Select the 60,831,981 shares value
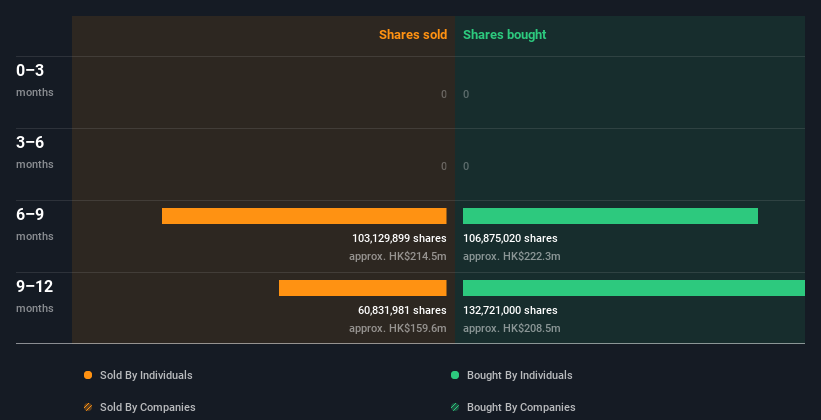The height and width of the screenshot is (420, 821). (402, 311)
